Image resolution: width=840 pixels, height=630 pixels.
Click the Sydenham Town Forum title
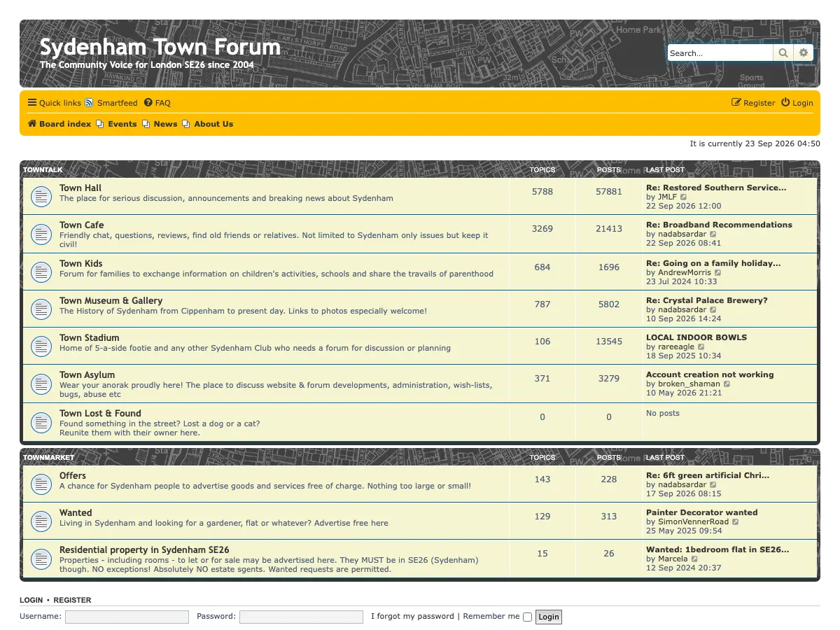(x=160, y=47)
